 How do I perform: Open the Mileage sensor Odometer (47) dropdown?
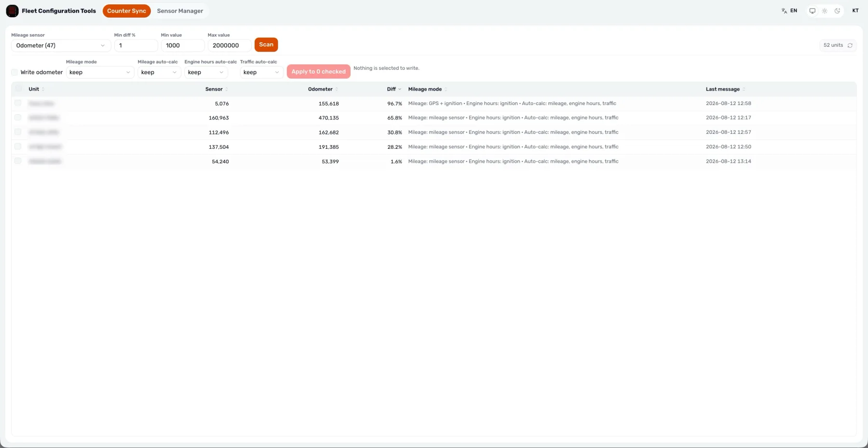(61, 45)
